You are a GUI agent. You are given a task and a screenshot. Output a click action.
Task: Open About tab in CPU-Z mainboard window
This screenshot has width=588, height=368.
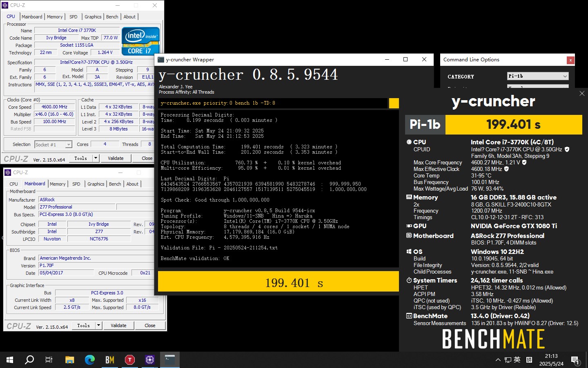[132, 184]
